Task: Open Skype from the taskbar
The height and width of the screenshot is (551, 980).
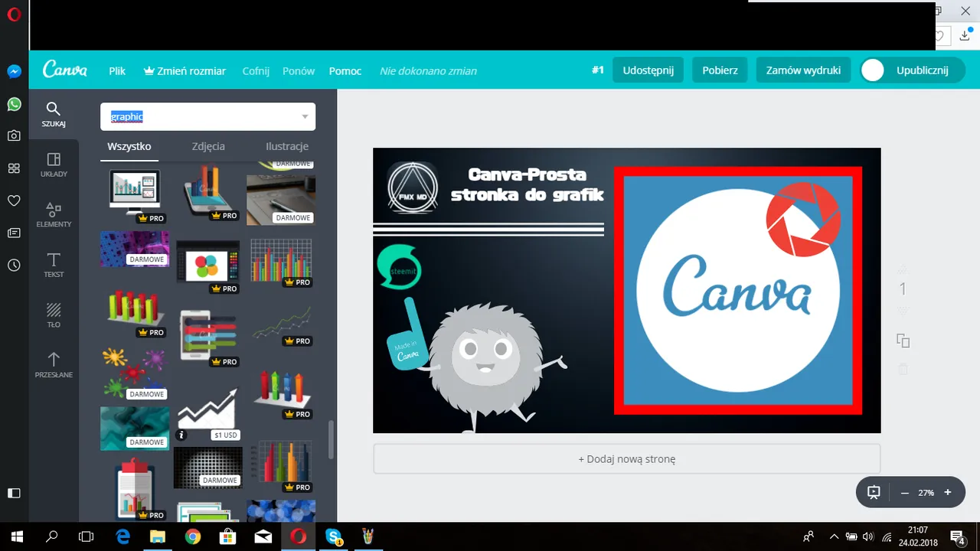Action: click(x=334, y=536)
